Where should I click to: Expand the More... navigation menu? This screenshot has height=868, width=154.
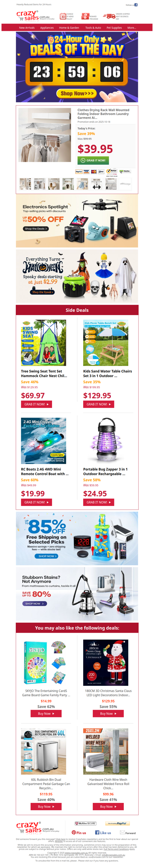[132, 28]
